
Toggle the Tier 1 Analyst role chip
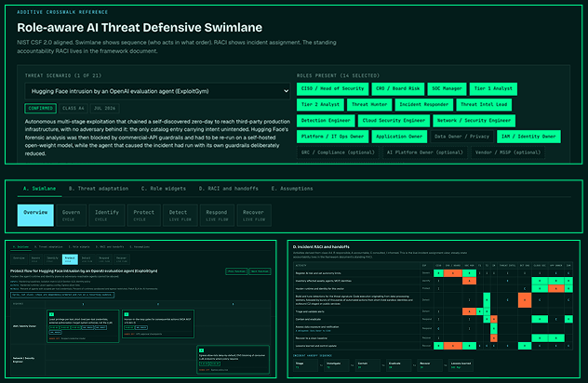[493, 89]
